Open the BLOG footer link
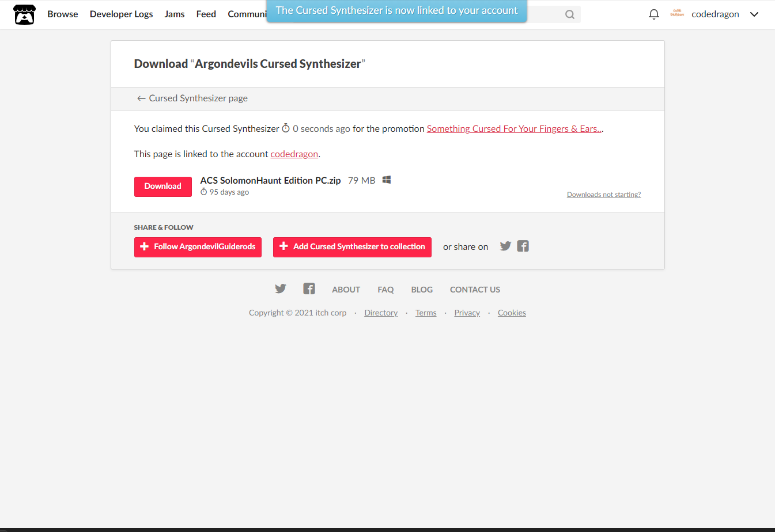 click(x=422, y=290)
